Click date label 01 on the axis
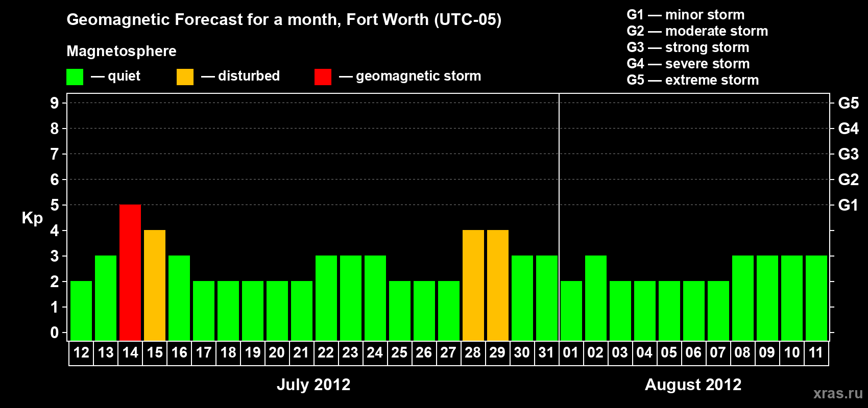 [571, 352]
